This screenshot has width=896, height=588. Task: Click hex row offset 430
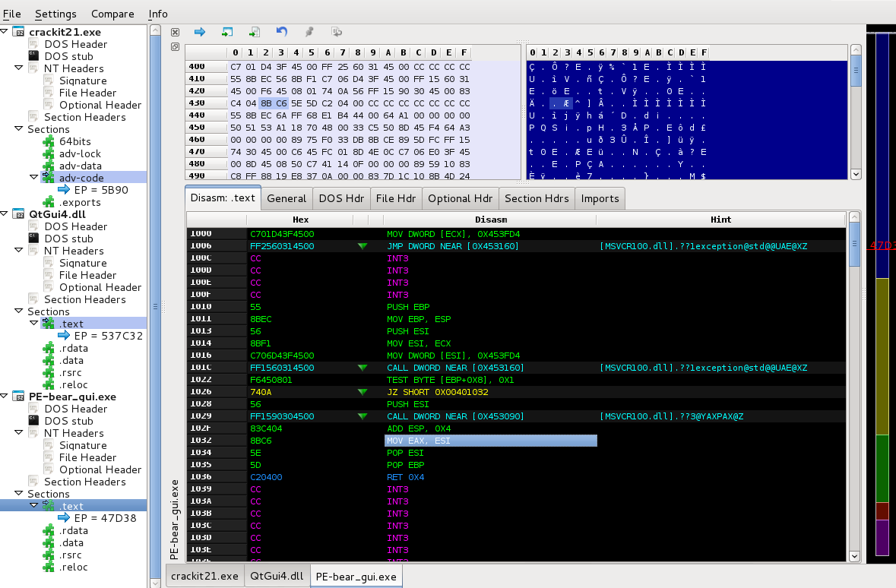coord(197,103)
